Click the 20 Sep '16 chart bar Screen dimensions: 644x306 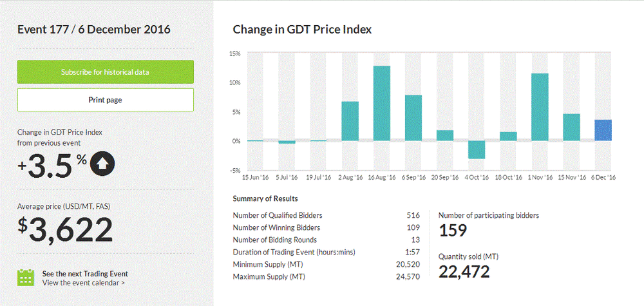tap(445, 135)
